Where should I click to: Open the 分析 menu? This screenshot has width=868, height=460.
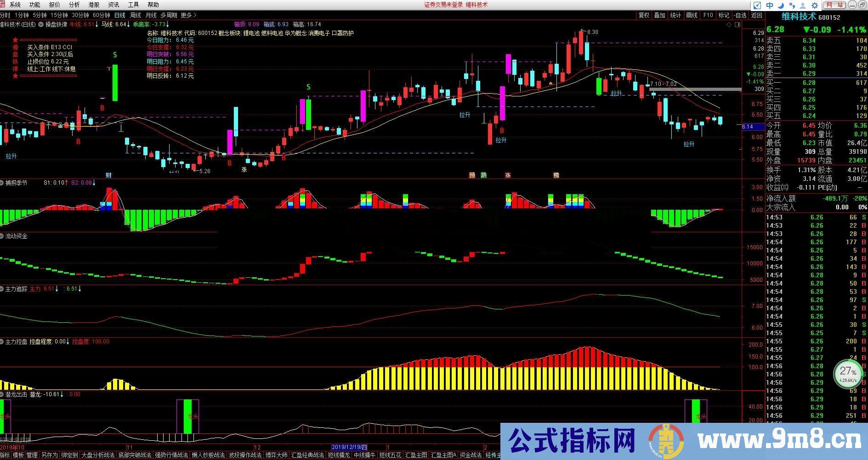click(x=74, y=5)
